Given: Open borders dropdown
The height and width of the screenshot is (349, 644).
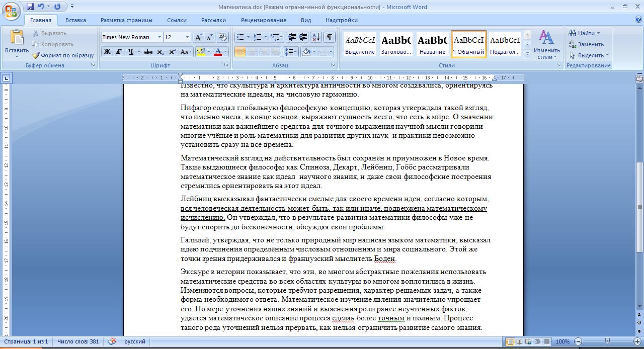Looking at the screenshot, I should coord(330,52).
